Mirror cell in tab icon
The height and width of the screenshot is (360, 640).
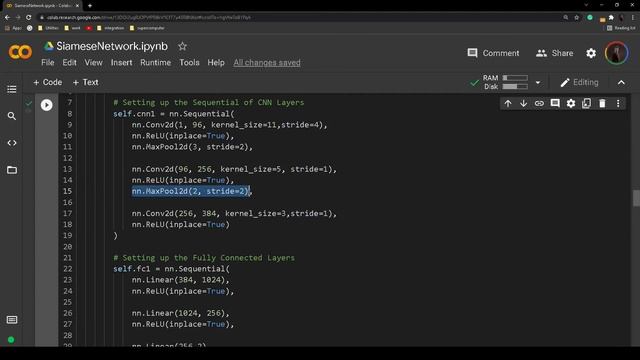pyautogui.click(x=586, y=103)
